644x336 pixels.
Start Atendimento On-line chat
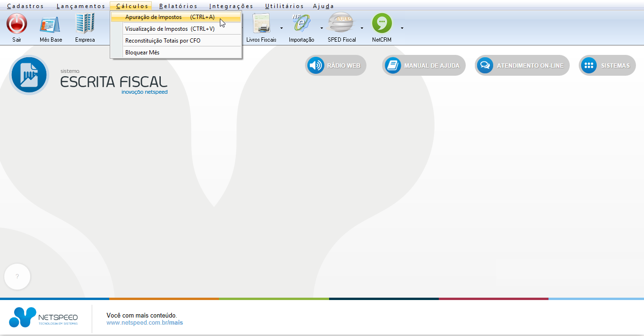tap(522, 65)
